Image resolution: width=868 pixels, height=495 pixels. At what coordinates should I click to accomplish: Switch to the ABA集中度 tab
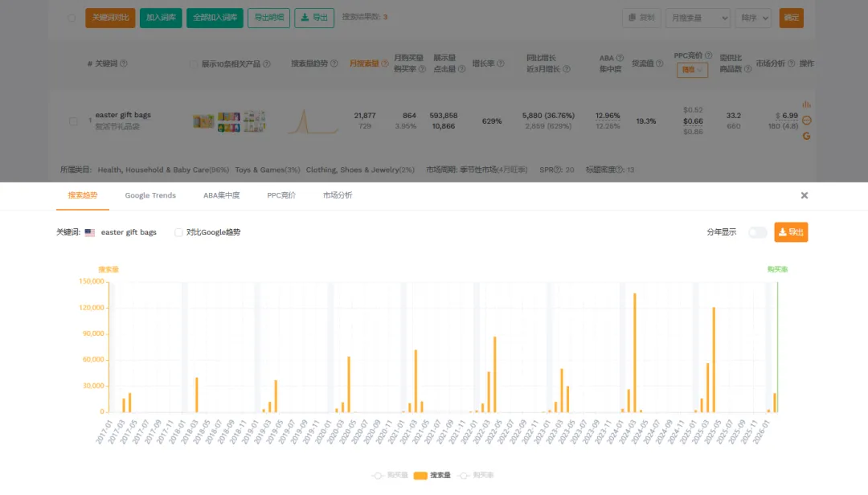click(221, 195)
